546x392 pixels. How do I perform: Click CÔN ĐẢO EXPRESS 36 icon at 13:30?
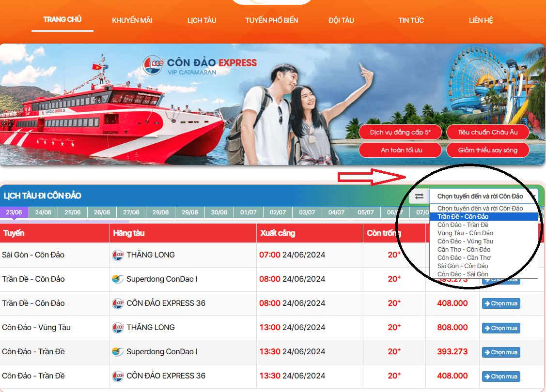coord(118,376)
